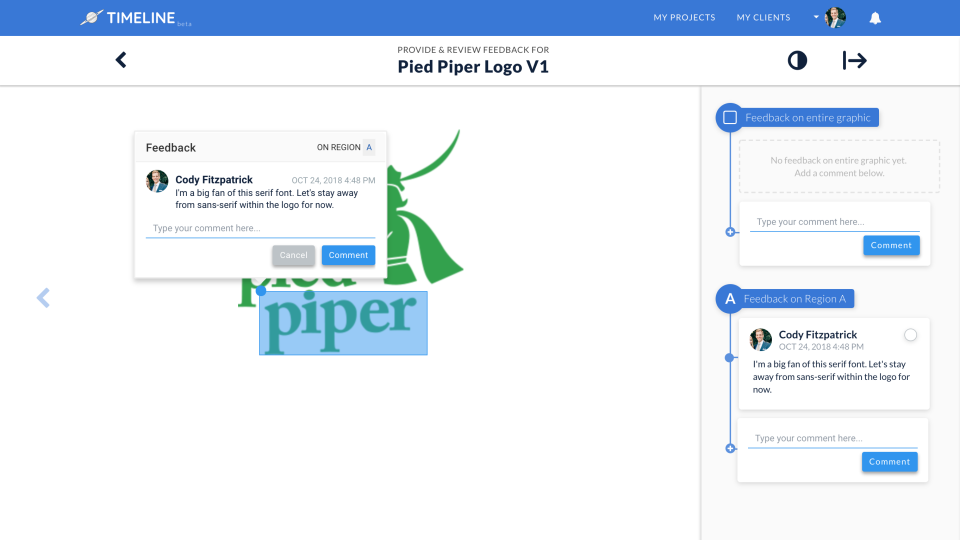This screenshot has width=960, height=540.
Task: Click the square icon for entire graphic feedback
Action: pyautogui.click(x=730, y=118)
